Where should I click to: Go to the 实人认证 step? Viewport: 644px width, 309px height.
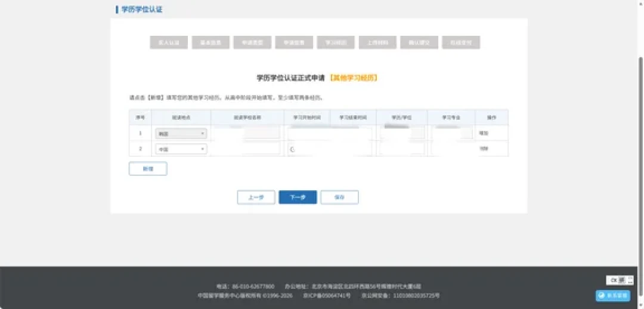point(169,42)
